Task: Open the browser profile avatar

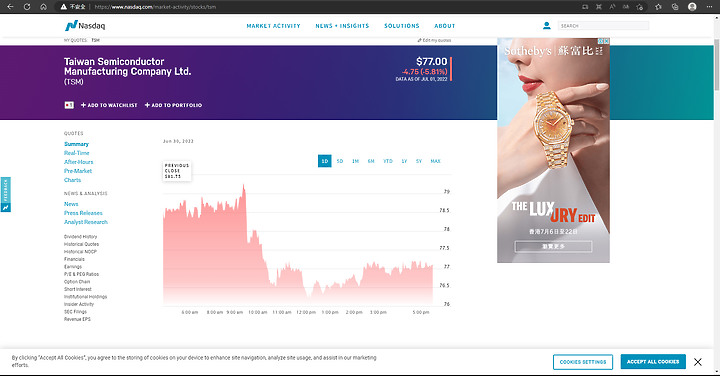Action: pos(692,7)
